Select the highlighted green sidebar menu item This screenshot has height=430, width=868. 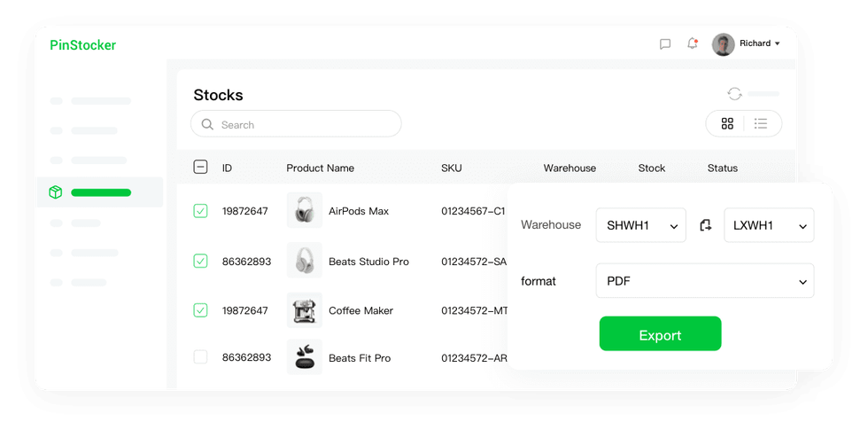click(99, 192)
